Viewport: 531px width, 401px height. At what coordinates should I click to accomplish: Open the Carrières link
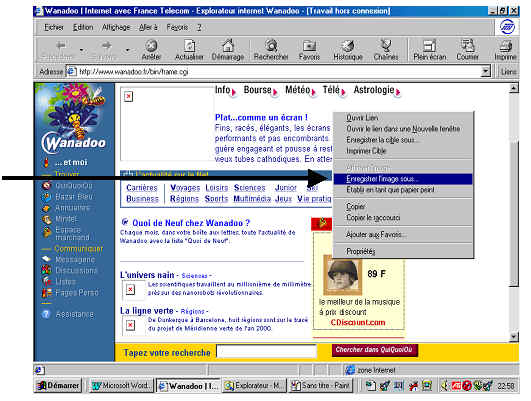(x=142, y=188)
